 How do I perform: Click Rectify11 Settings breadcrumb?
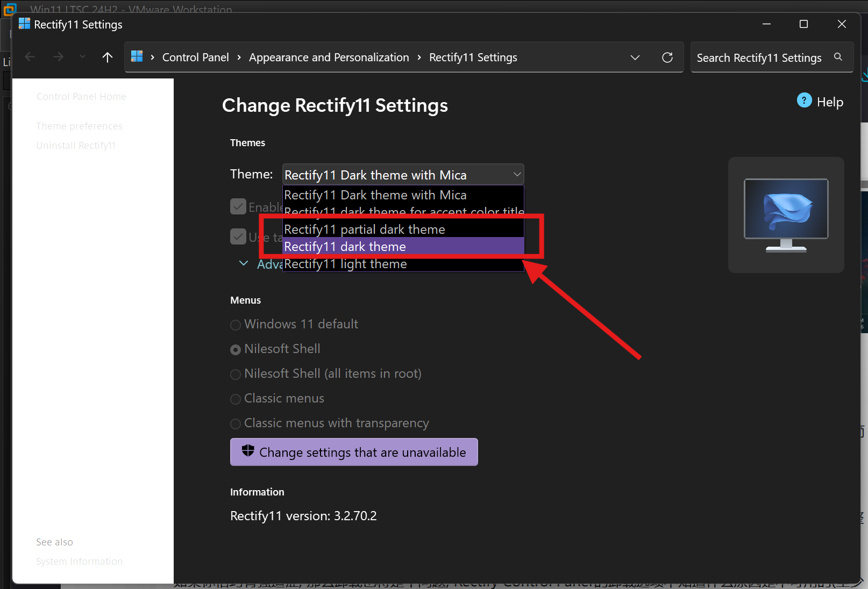473,57
